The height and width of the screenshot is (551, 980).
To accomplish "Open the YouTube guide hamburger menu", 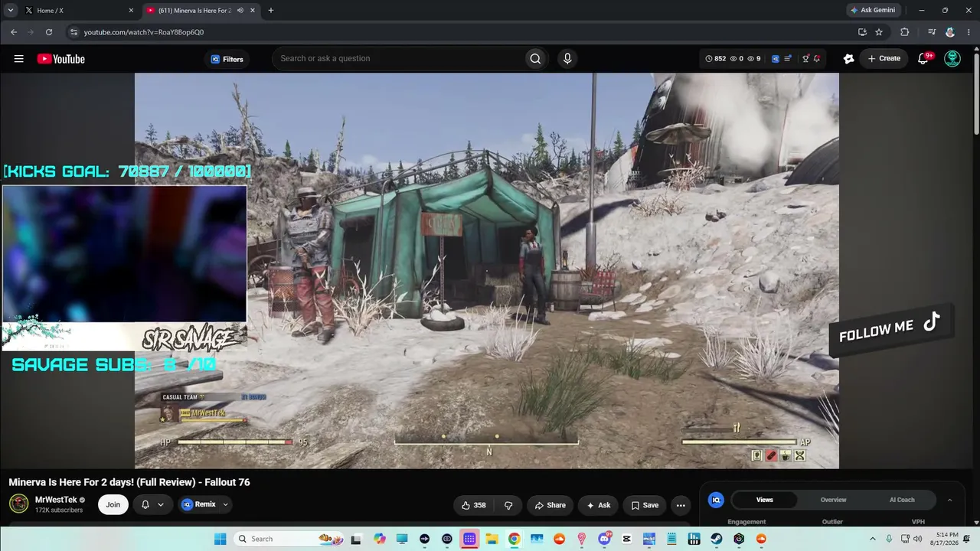I will [19, 59].
